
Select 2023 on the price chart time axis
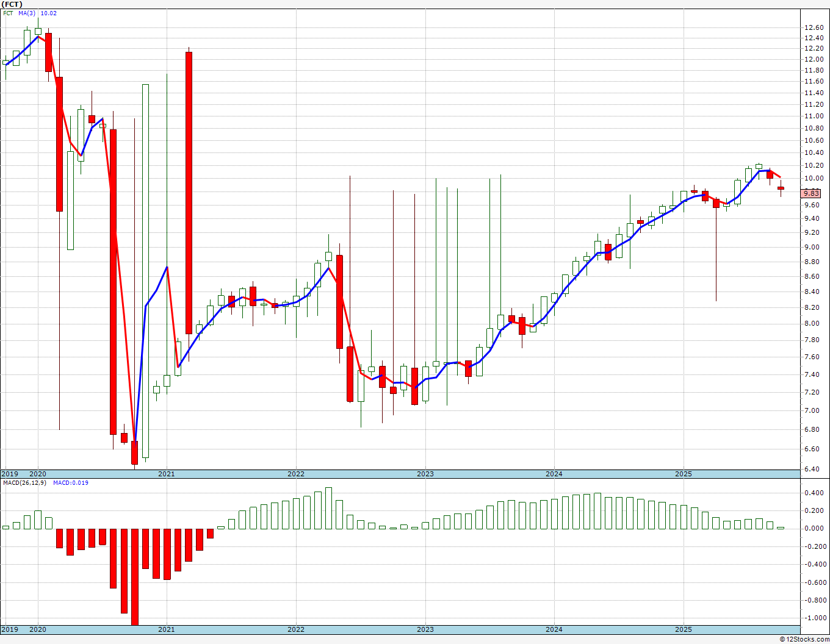[425, 474]
